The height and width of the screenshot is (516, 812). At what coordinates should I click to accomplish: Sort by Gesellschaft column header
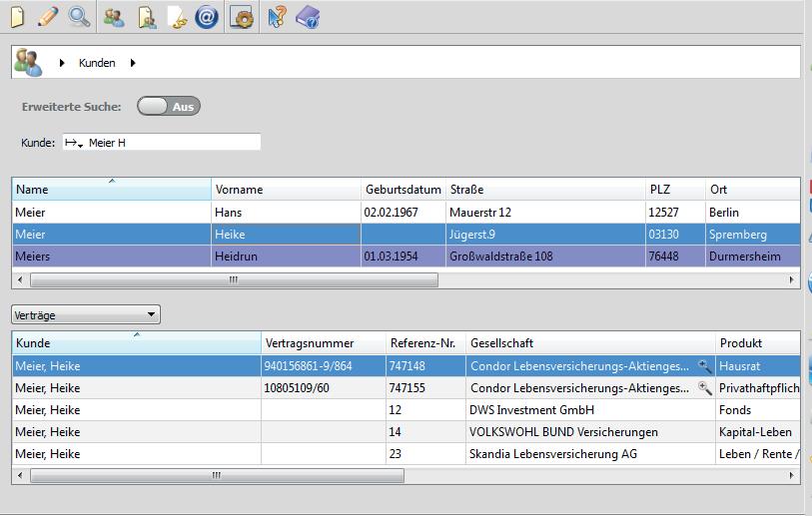coord(590,342)
